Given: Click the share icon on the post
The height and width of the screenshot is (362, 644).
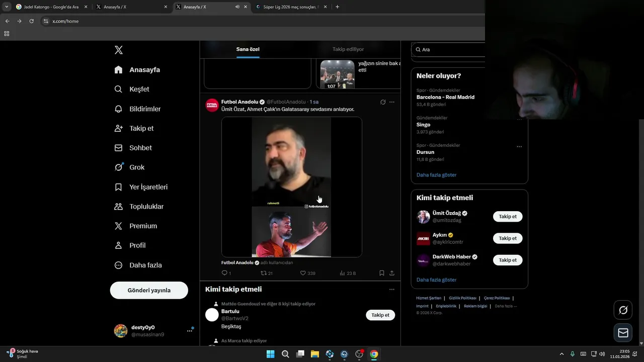Looking at the screenshot, I should (x=392, y=273).
